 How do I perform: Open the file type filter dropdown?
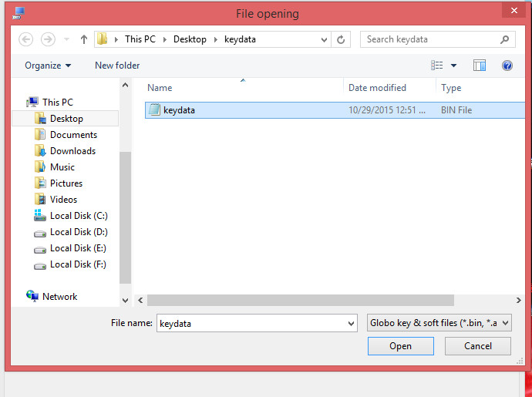coord(439,323)
